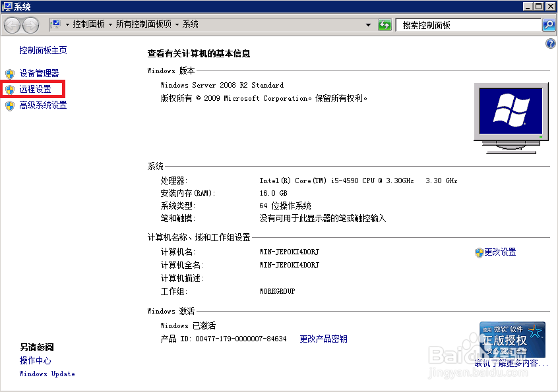
Task: Navigate to 控制面板 breadcrumb
Action: [x=88, y=24]
